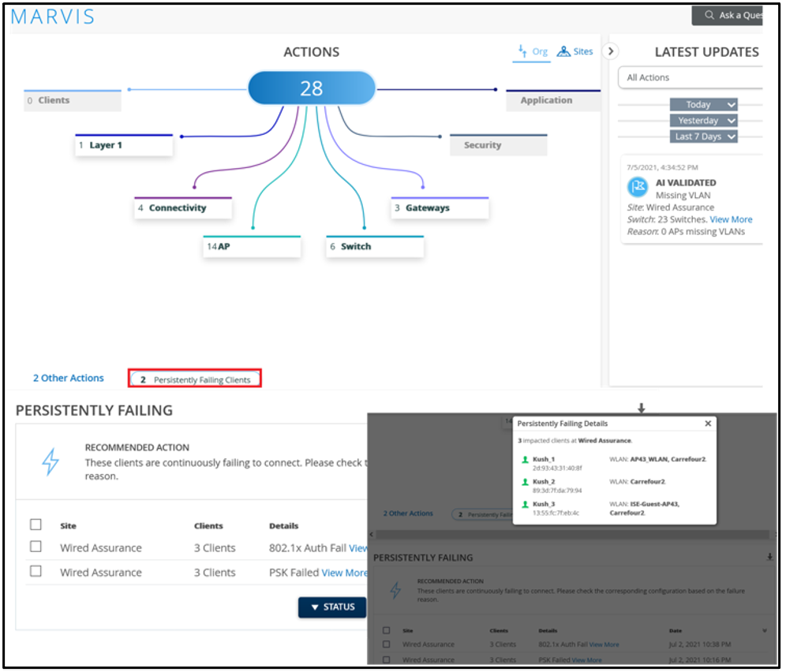The height and width of the screenshot is (672, 786).
Task: Tick the select-all checkbox beside Site header
Action: pos(36,525)
